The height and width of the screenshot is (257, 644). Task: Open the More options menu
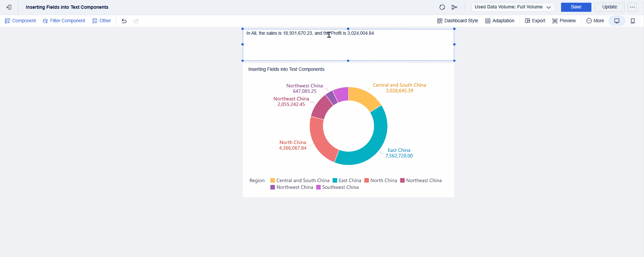[x=595, y=21]
